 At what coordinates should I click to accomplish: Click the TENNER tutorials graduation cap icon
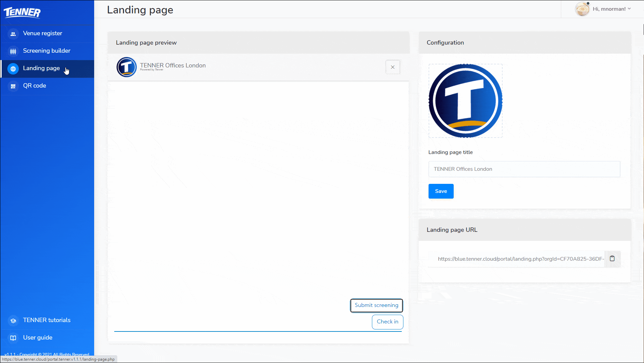click(13, 321)
